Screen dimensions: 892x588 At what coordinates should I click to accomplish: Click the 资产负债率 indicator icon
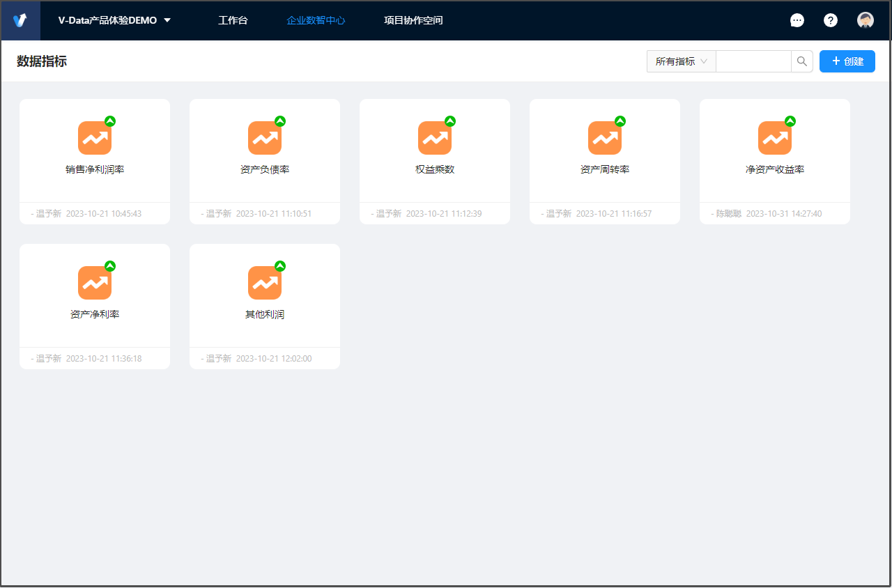pos(265,138)
